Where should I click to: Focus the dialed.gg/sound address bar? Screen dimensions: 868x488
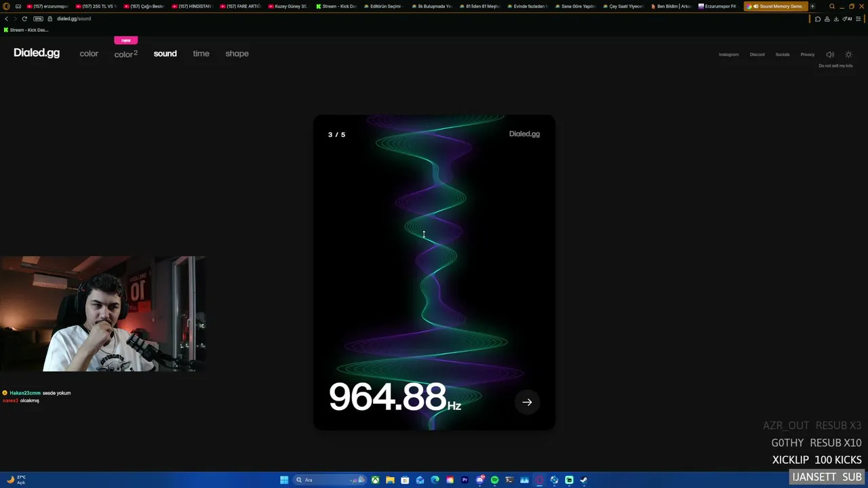click(74, 18)
